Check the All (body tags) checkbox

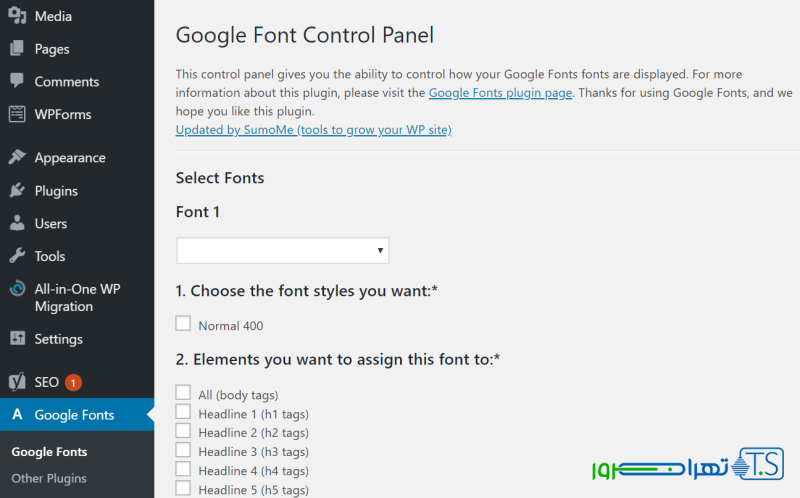(x=183, y=393)
